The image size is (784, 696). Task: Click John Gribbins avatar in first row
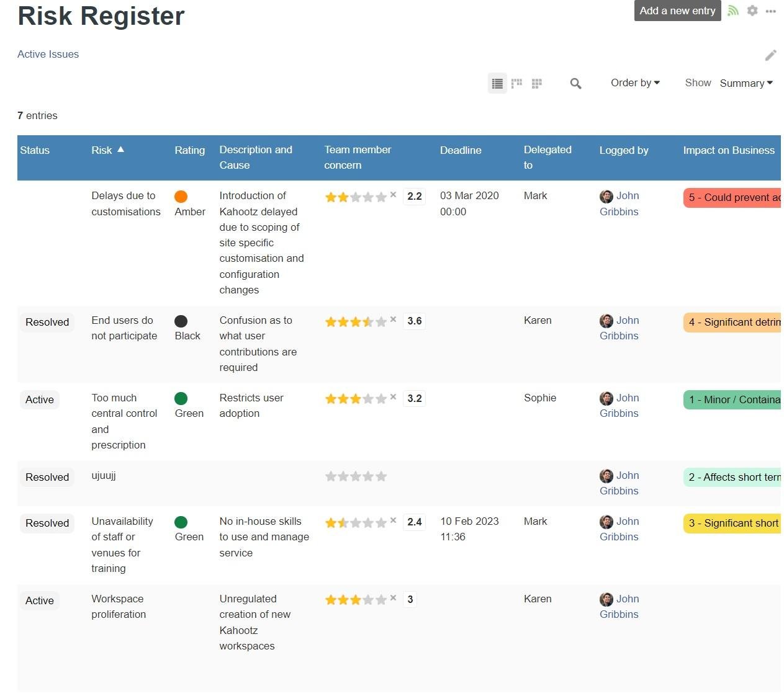[606, 197]
